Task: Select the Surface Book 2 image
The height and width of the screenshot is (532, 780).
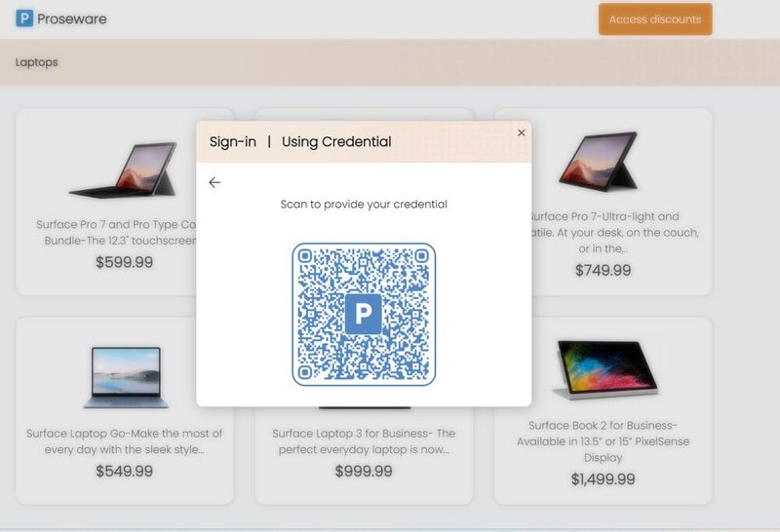Action: (x=605, y=369)
